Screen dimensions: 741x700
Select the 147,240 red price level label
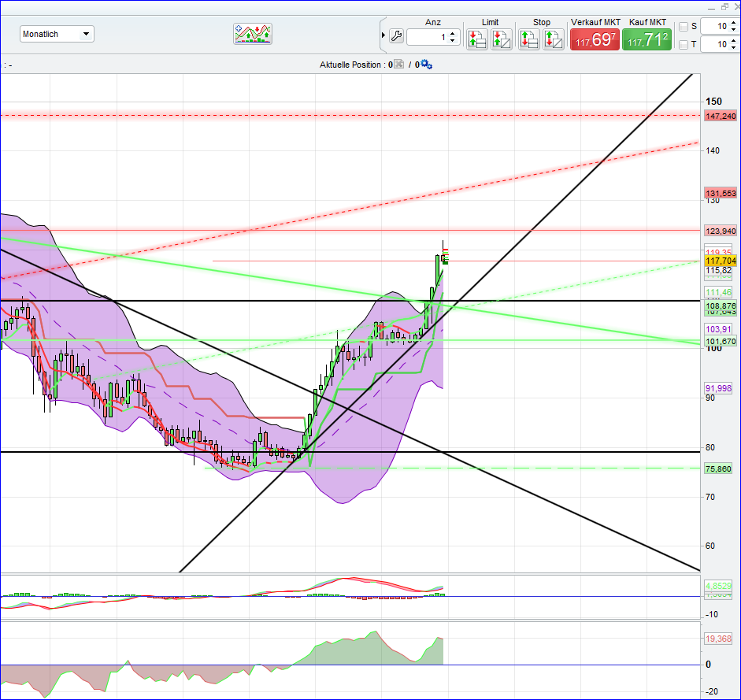(x=719, y=116)
